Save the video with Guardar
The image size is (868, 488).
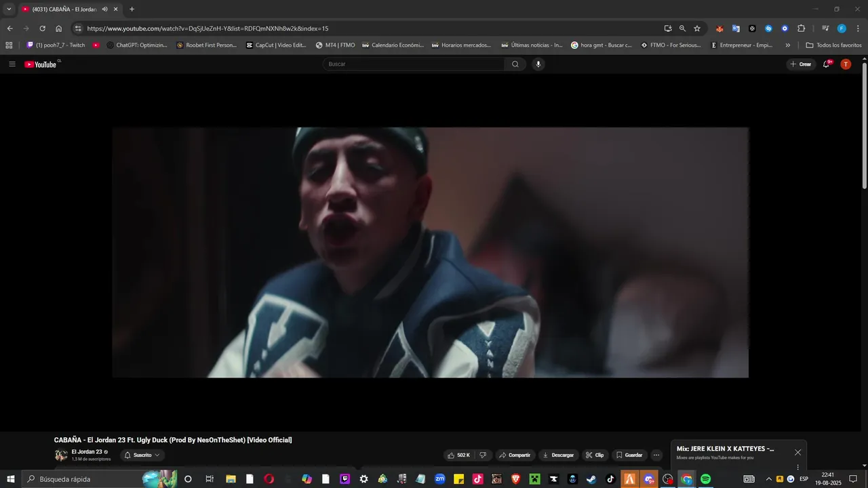click(629, 455)
